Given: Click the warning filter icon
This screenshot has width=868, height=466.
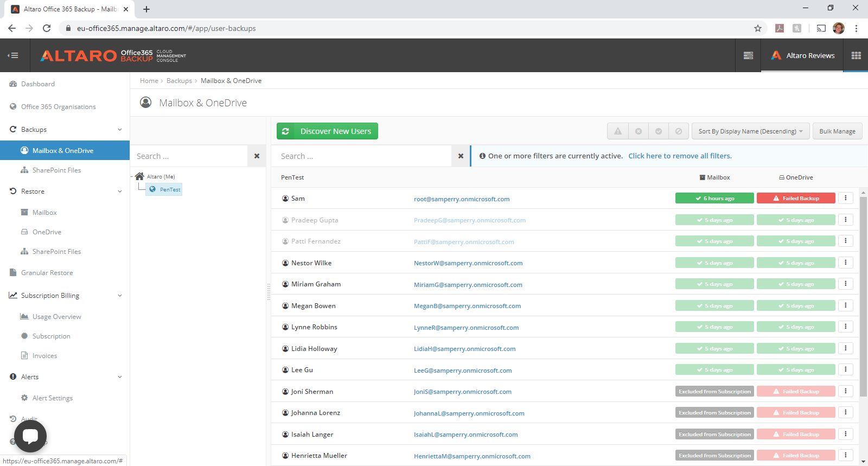Looking at the screenshot, I should pyautogui.click(x=618, y=131).
